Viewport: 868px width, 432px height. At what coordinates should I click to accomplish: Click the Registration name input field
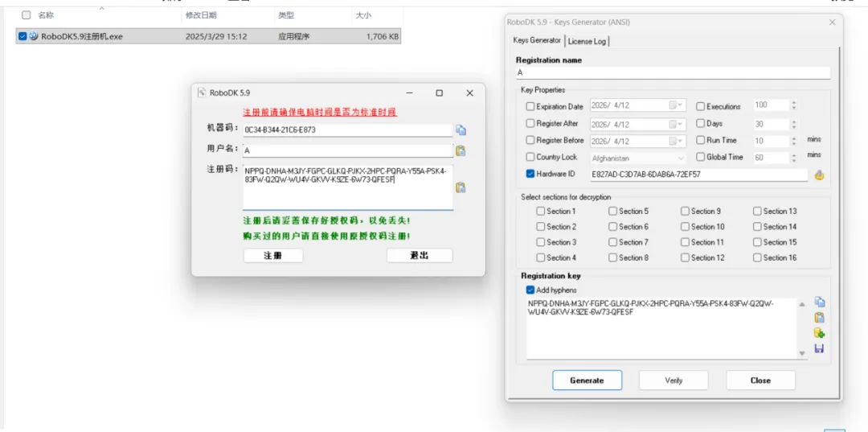point(673,72)
